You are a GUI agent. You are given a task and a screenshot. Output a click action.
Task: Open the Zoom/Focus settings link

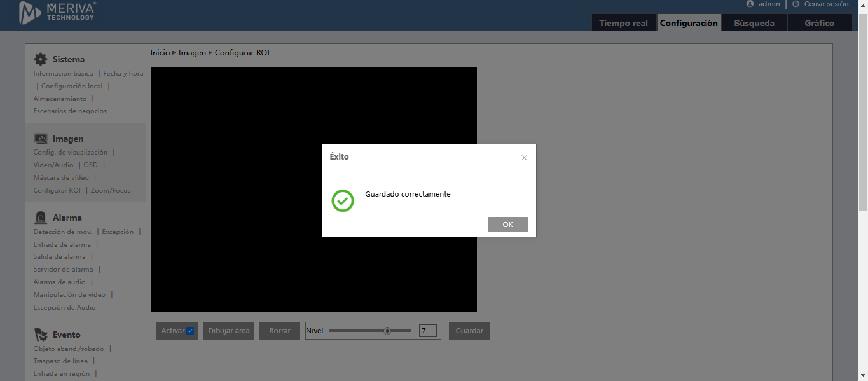click(x=109, y=190)
